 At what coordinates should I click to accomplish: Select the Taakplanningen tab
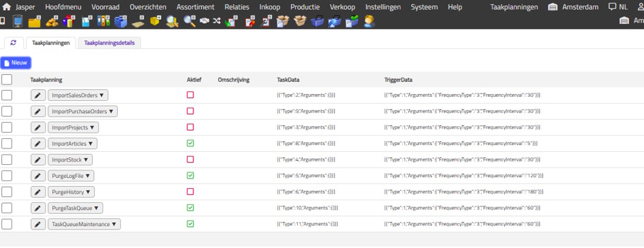click(x=51, y=43)
